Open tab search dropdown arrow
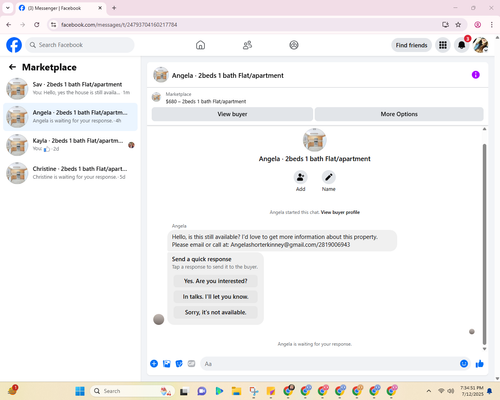The image size is (500, 400). point(7,8)
